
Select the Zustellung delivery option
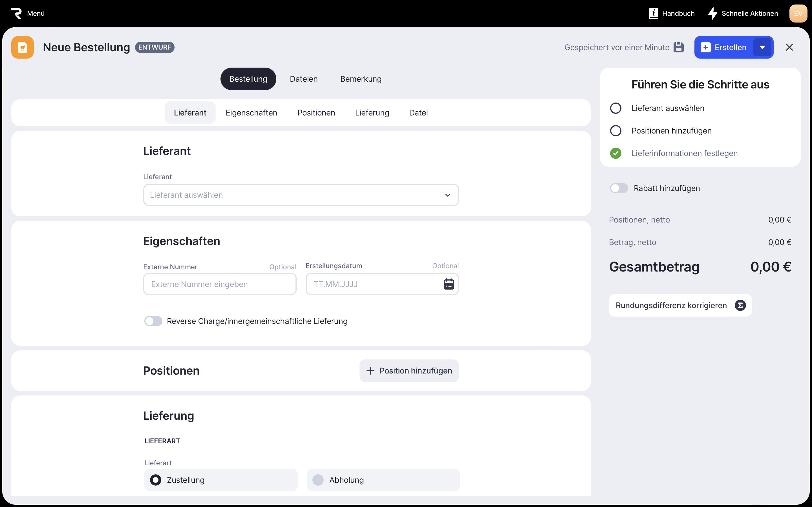(x=156, y=480)
